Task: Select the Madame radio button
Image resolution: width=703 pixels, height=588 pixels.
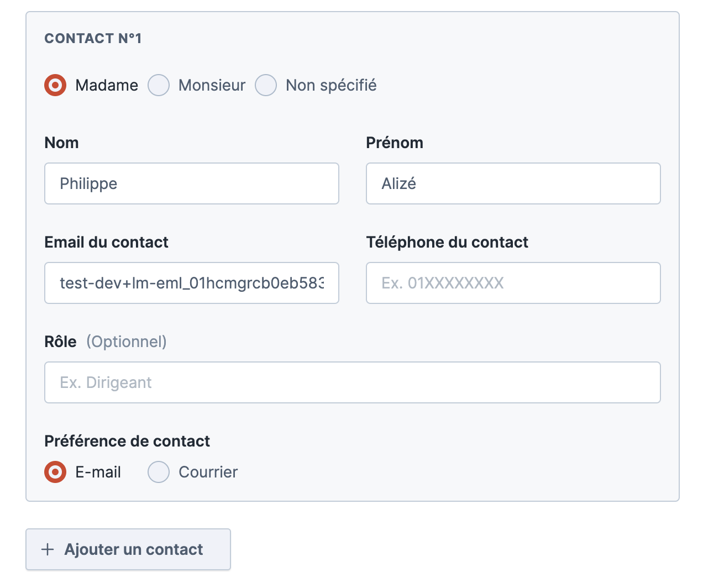Action: coord(55,85)
